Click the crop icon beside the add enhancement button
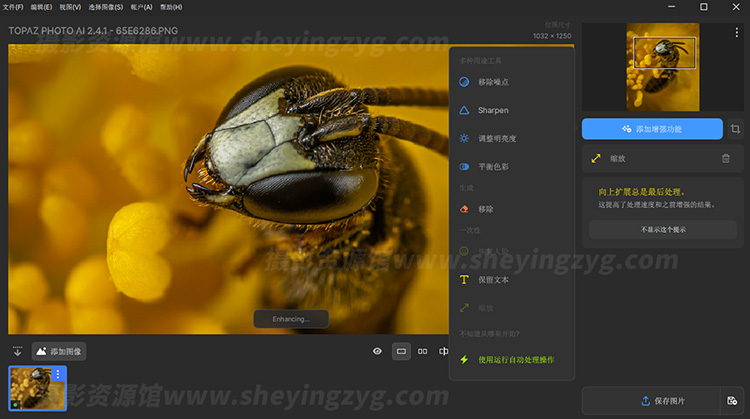 coord(735,129)
